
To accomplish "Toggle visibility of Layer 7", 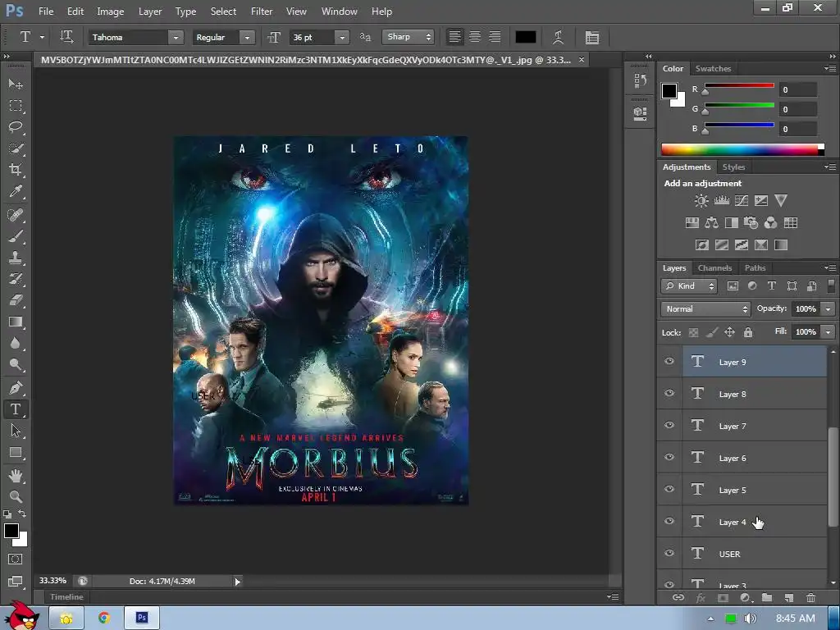I will click(x=669, y=426).
